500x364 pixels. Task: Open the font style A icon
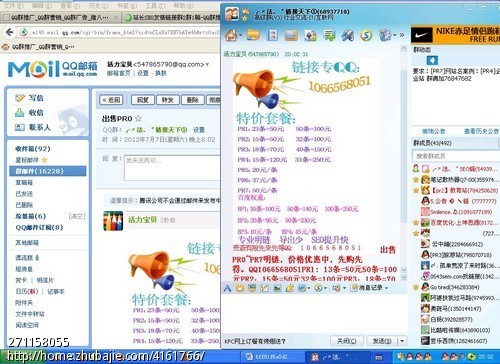227,288
